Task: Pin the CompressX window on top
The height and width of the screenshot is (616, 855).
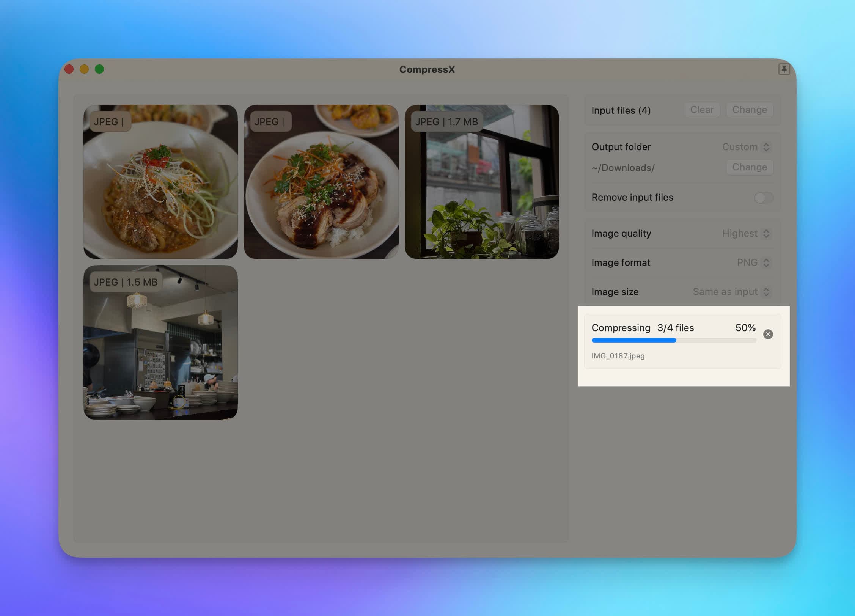Action: 784,69
